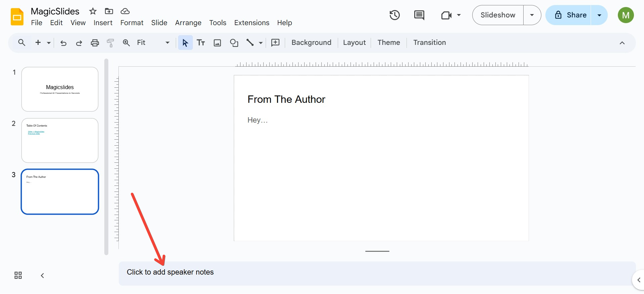Click the Paint format roller icon
Viewport: 644px width, 294px height.
tap(110, 43)
